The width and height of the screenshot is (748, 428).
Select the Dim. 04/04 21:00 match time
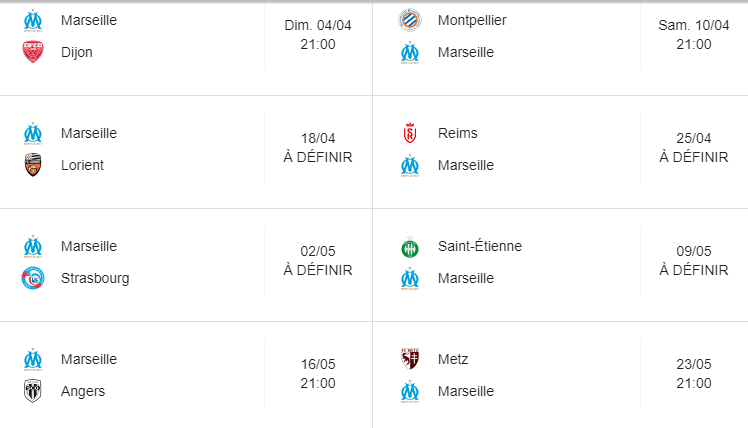point(318,35)
